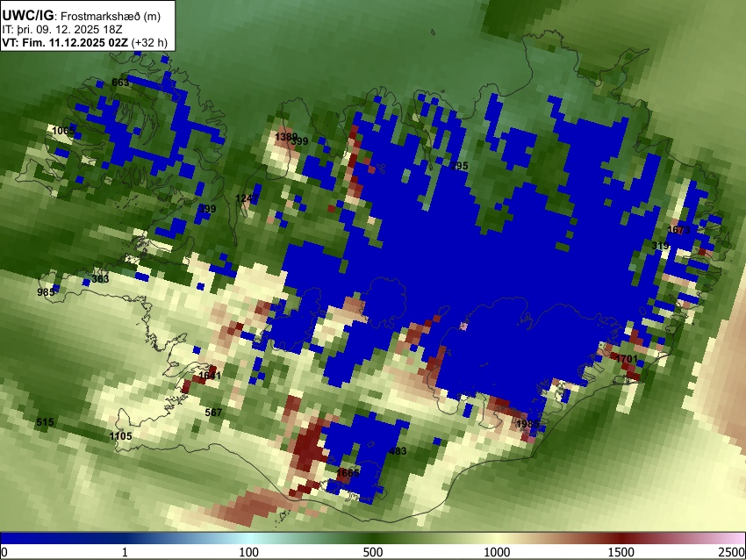Click the 'IT: þri. 09. 12. 2025 18Z' line
The height and width of the screenshot is (560, 746).
click(x=62, y=30)
